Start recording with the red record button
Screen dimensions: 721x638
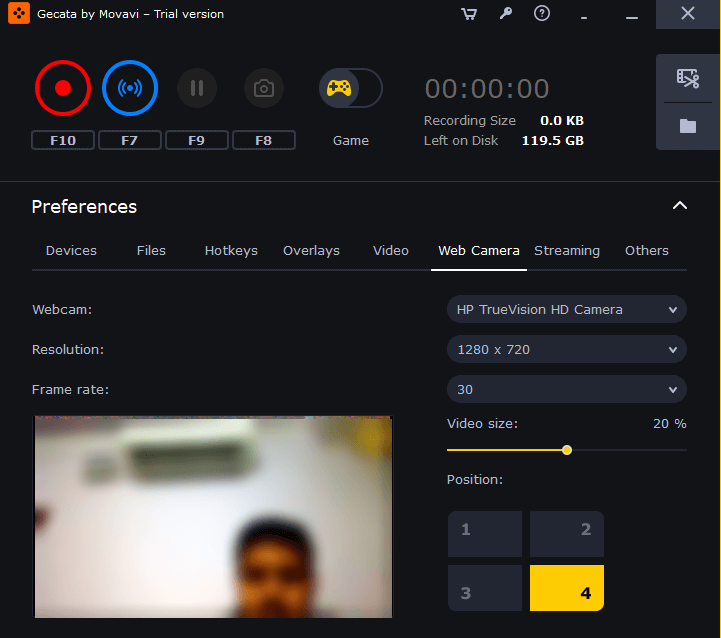click(63, 88)
